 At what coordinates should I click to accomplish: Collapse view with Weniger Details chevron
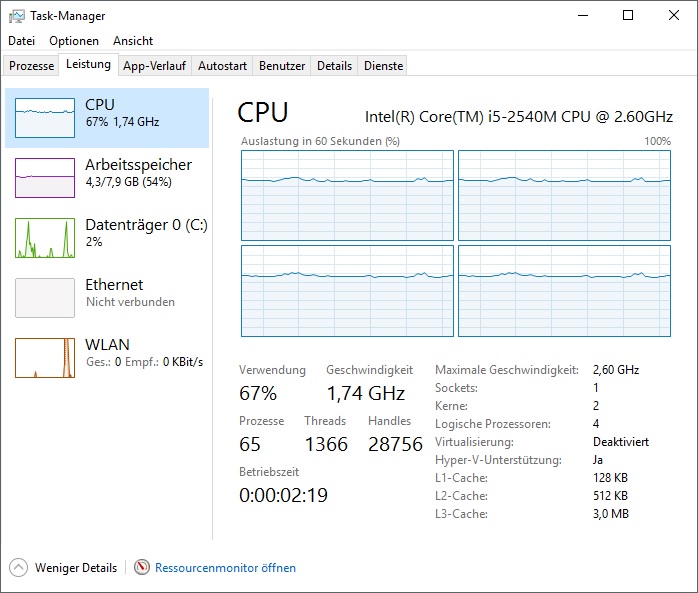(19, 568)
